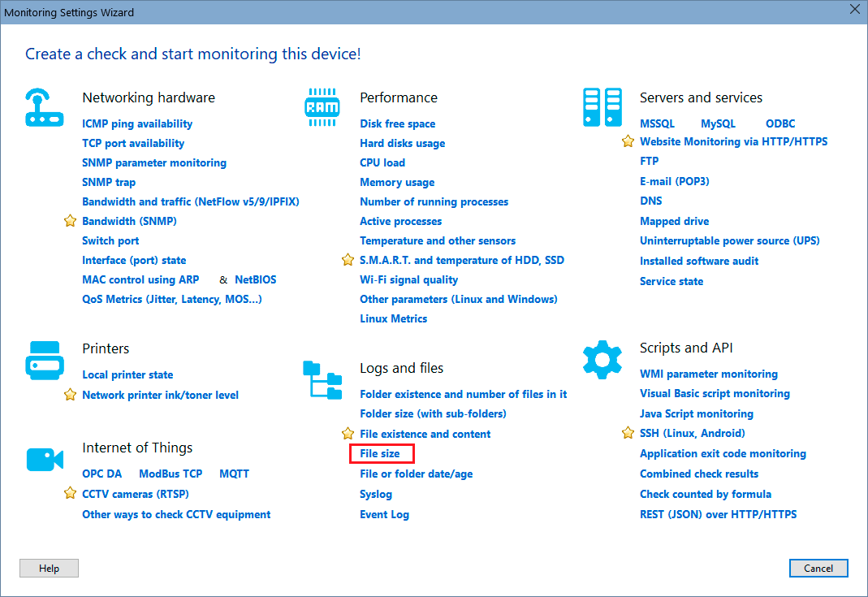Select MSSQL monitoring
The height and width of the screenshot is (597, 868).
point(659,123)
